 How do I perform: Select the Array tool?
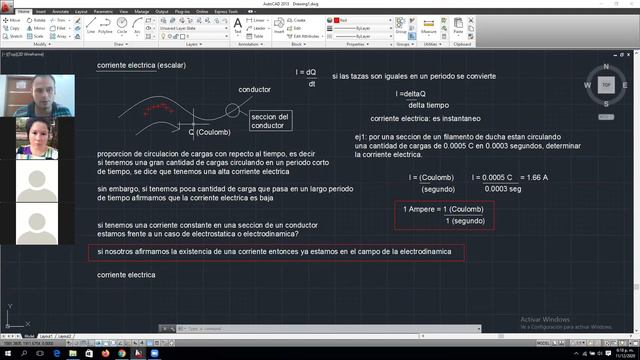[58, 36]
